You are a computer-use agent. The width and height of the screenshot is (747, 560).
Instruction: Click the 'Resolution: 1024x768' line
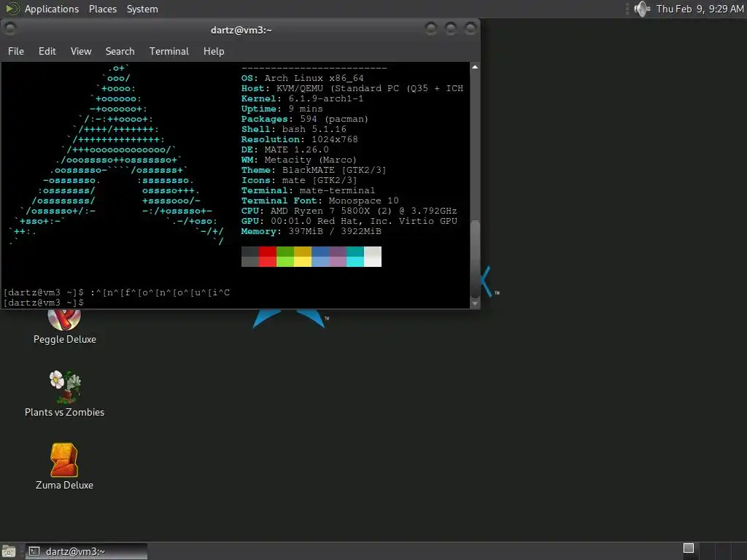pos(300,139)
